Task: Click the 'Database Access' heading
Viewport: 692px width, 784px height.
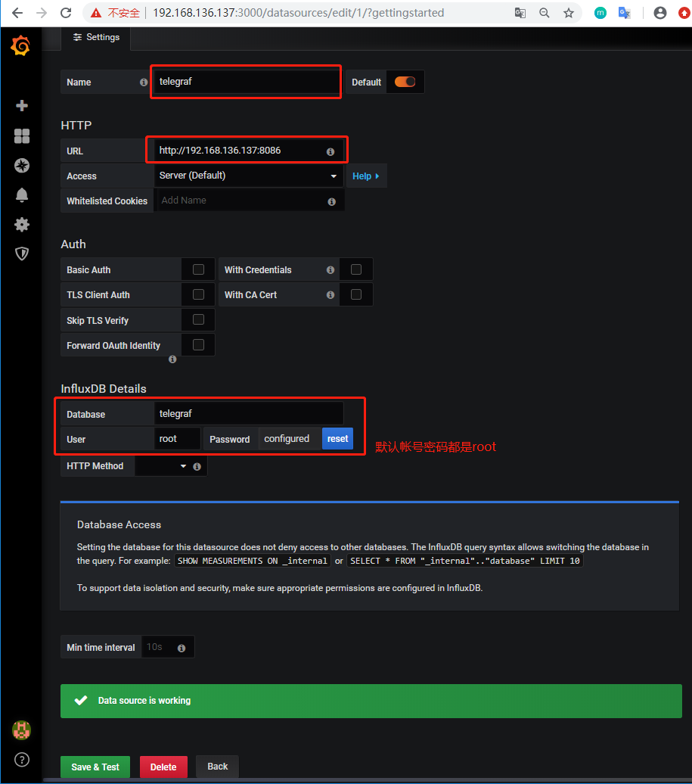Action: click(119, 524)
